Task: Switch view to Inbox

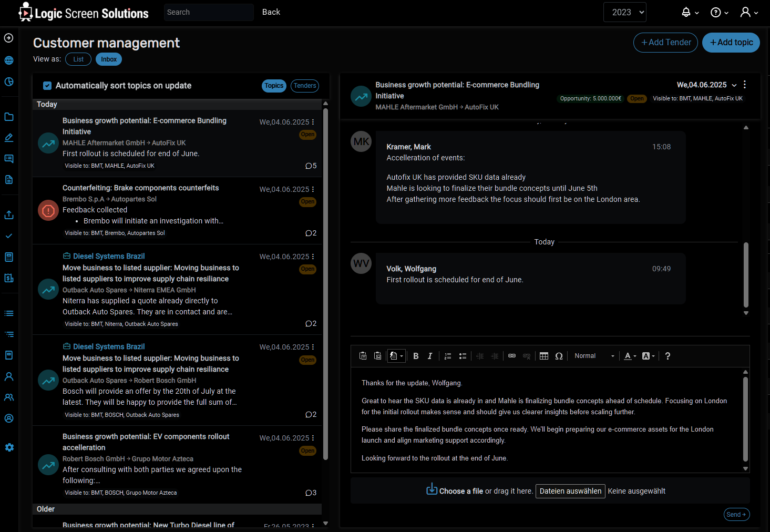Action: tap(109, 59)
